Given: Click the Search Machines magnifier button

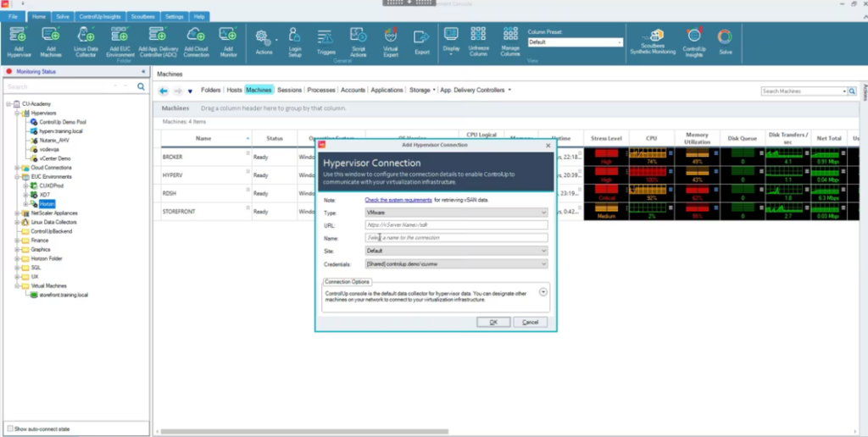Looking at the screenshot, I should pos(852,91).
